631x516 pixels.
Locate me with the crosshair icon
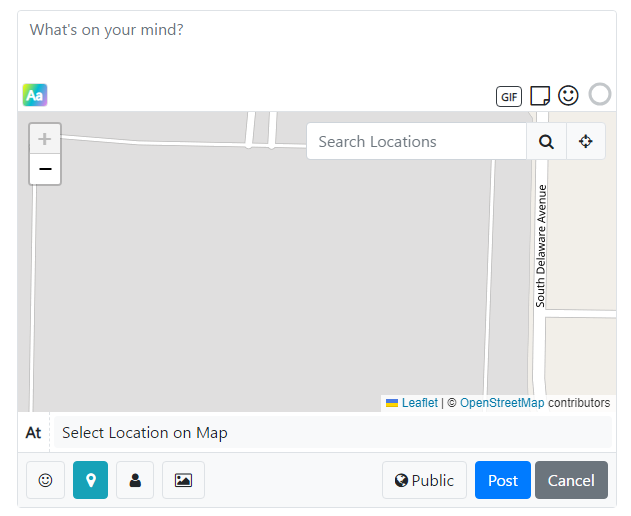pos(586,141)
